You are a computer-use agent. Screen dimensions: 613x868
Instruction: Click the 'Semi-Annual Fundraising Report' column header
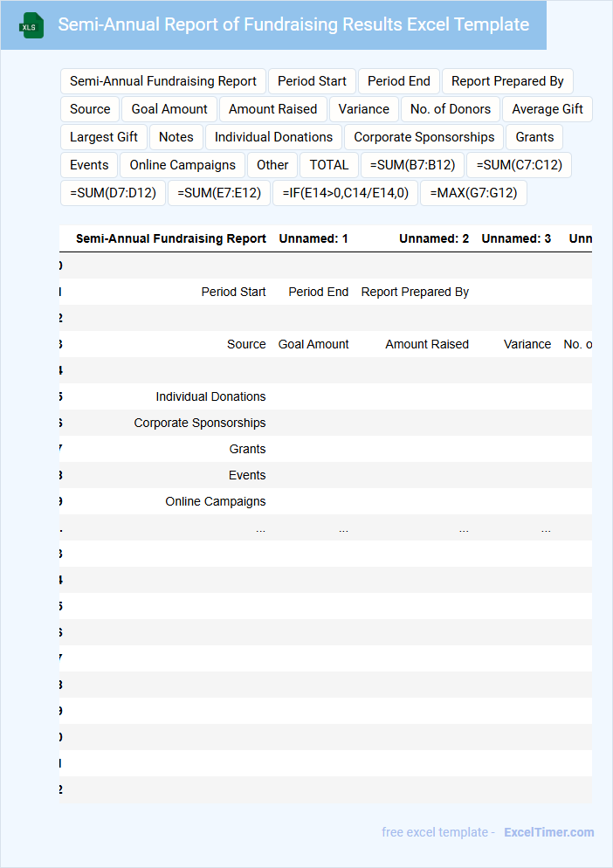tap(171, 238)
